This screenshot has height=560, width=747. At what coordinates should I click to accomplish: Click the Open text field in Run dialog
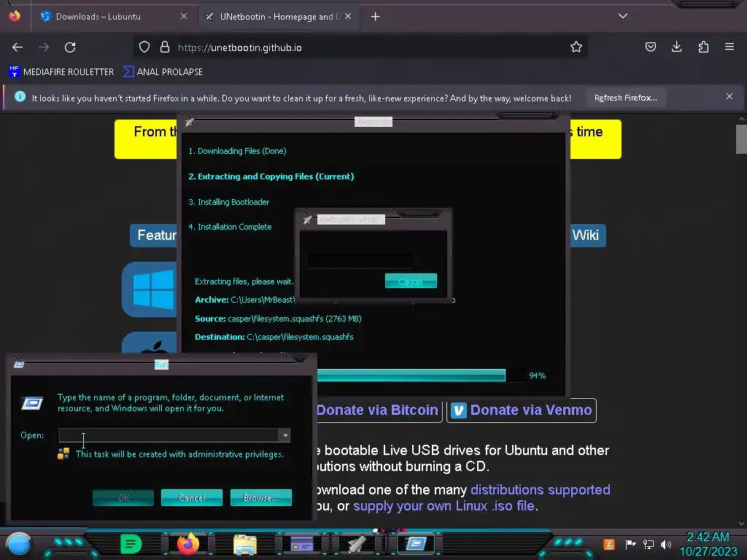click(x=169, y=435)
